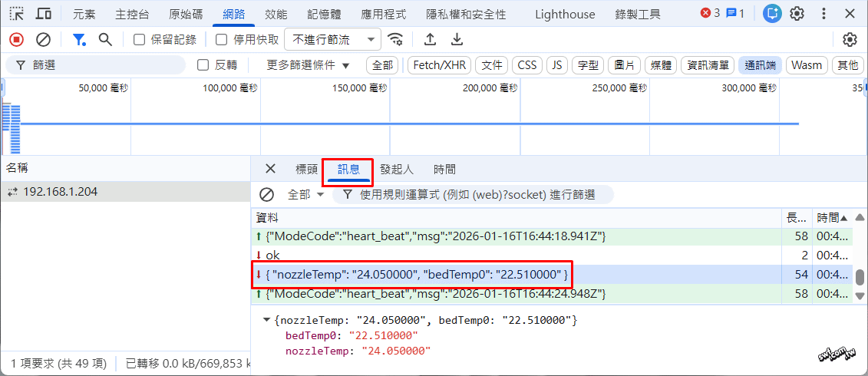The height and width of the screenshot is (376, 868).
Task: Select the 訊息 details tab
Action: [348, 170]
